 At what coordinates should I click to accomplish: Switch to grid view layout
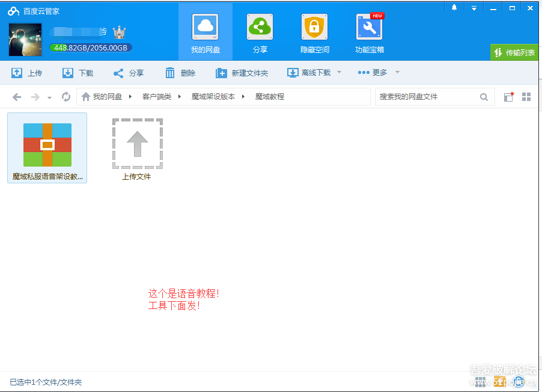click(x=526, y=96)
